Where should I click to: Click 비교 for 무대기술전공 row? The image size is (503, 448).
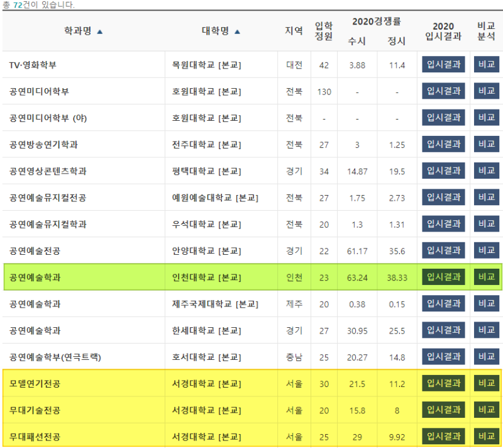(x=486, y=410)
